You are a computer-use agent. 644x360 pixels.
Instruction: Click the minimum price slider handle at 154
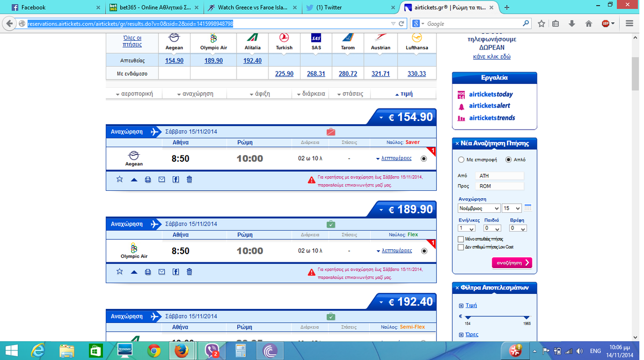(x=467, y=318)
